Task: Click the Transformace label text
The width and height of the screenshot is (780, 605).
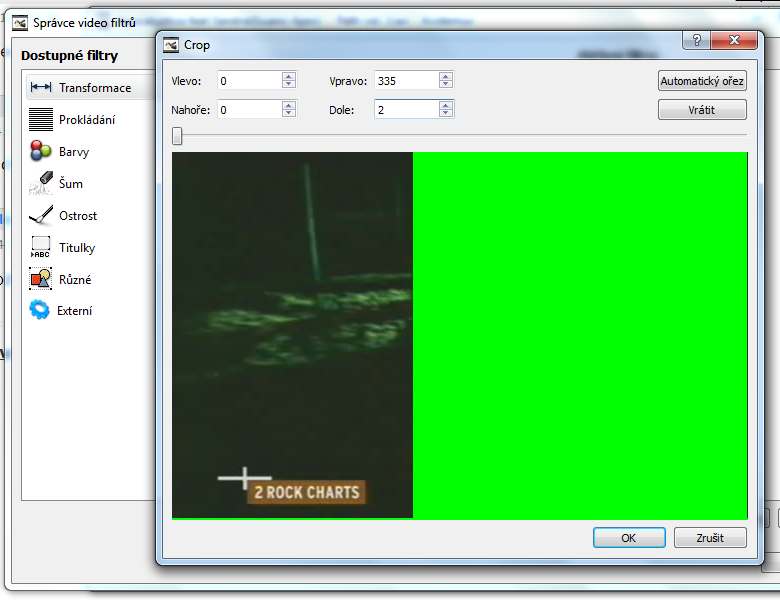Action: (95, 88)
